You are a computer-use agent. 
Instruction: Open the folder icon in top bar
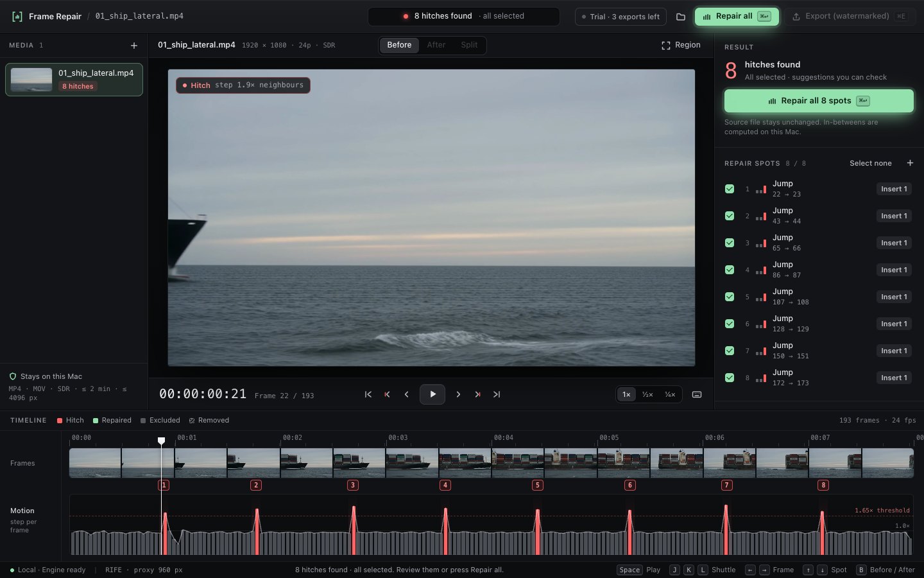click(x=681, y=17)
